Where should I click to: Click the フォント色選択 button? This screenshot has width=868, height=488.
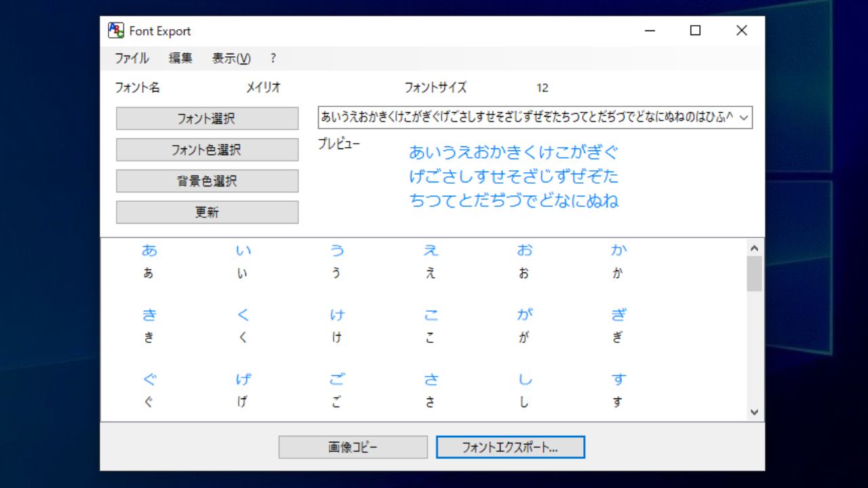[x=207, y=150]
